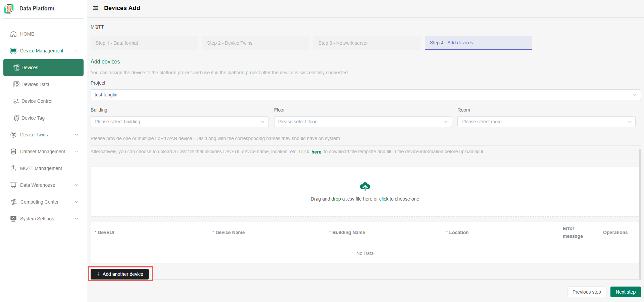This screenshot has height=302, width=644.
Task: Click the Building Name column header
Action: pos(349,232)
